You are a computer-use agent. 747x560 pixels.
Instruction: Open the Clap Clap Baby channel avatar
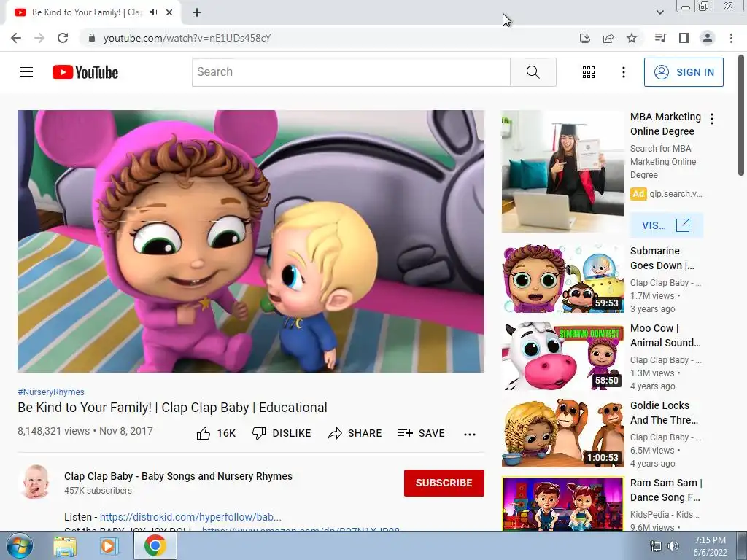coord(36,482)
